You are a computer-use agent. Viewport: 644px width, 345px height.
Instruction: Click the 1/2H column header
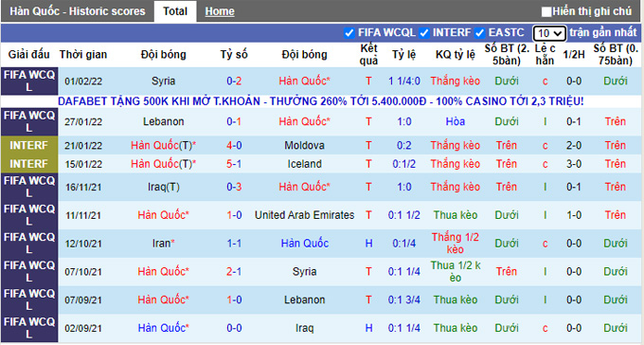pos(574,54)
